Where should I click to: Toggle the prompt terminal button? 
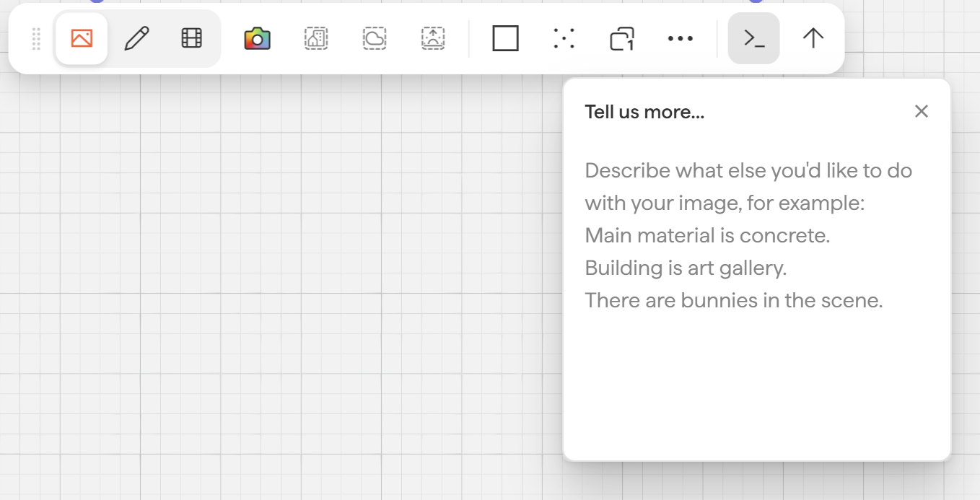(754, 38)
